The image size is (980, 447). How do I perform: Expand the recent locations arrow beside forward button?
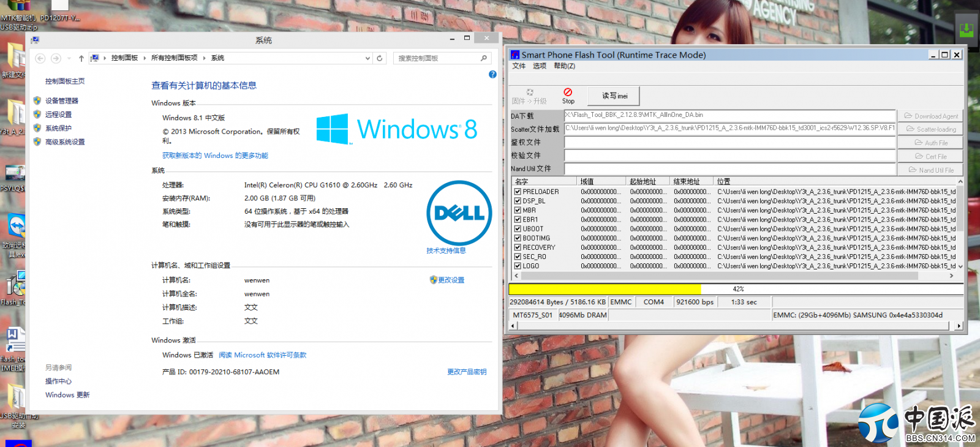click(x=69, y=58)
